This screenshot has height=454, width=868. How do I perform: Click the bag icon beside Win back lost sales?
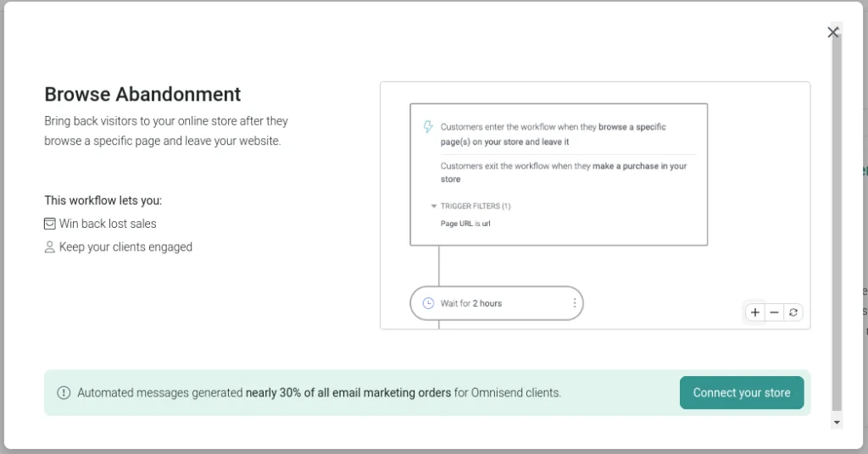pyautogui.click(x=50, y=224)
